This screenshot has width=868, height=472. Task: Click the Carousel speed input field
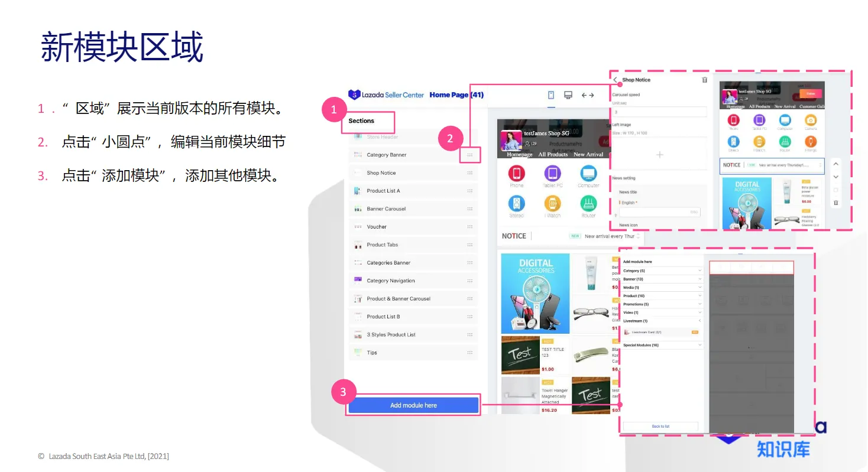click(659, 112)
